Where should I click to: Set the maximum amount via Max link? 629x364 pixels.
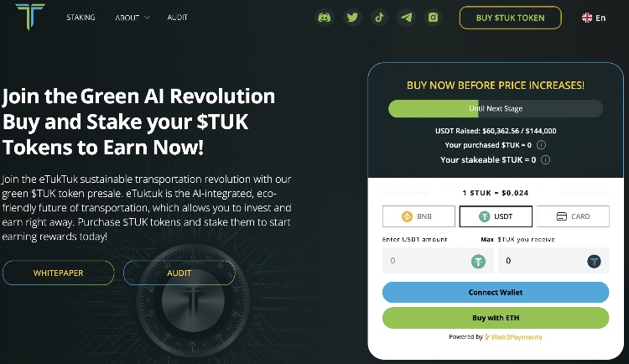pos(487,239)
